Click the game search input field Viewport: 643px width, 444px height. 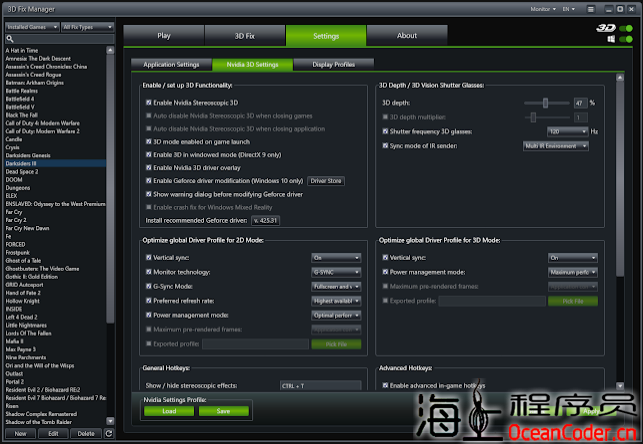[x=60, y=39]
